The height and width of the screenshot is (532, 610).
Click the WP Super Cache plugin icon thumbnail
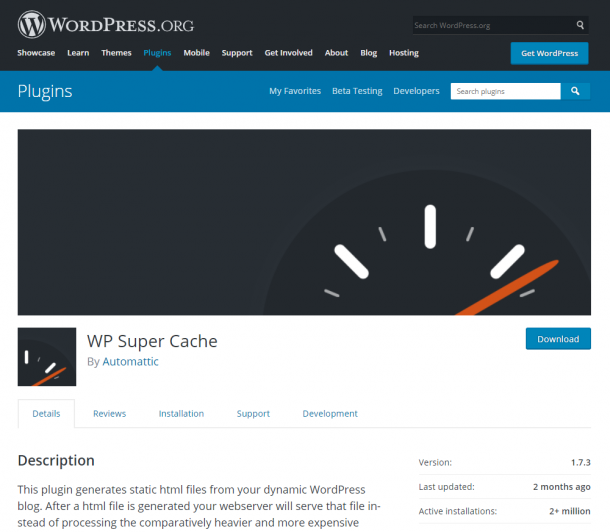click(x=47, y=357)
